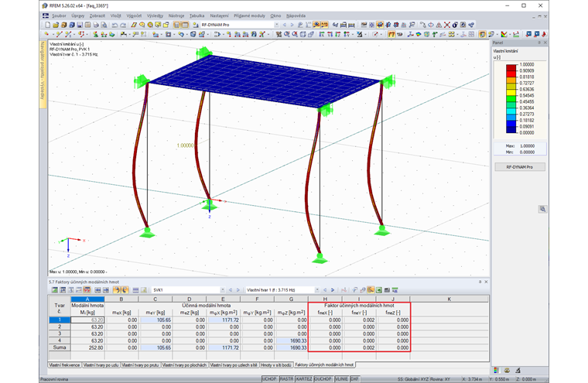588x383 pixels.
Task: Click the yellow 0.63636 legend color swatch
Action: tap(511, 92)
